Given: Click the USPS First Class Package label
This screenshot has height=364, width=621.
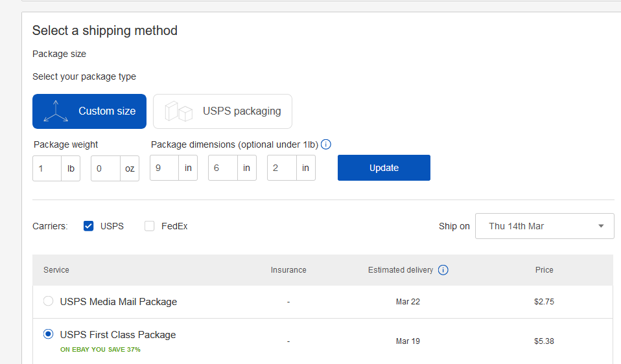Looking at the screenshot, I should 118,335.
